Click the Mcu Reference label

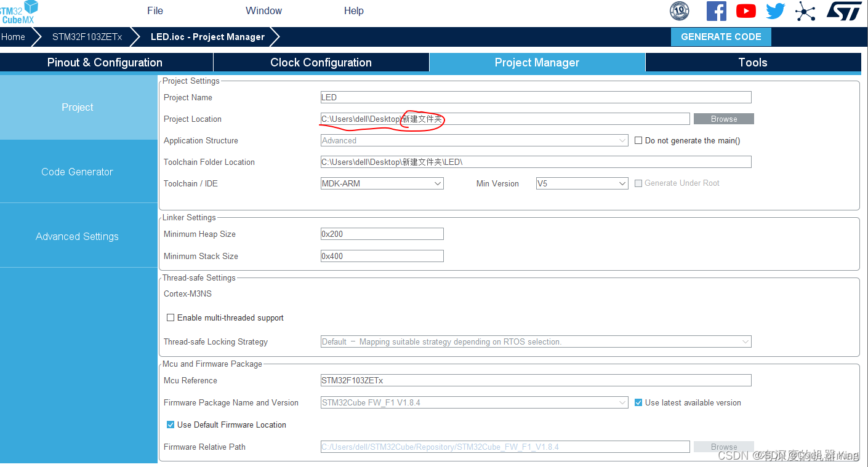pos(190,380)
